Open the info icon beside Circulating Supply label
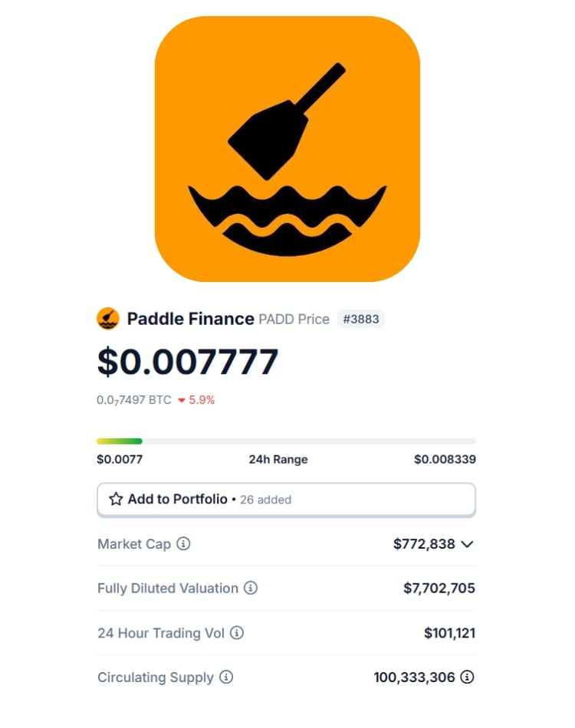This screenshot has width=575, height=728. 226,677
